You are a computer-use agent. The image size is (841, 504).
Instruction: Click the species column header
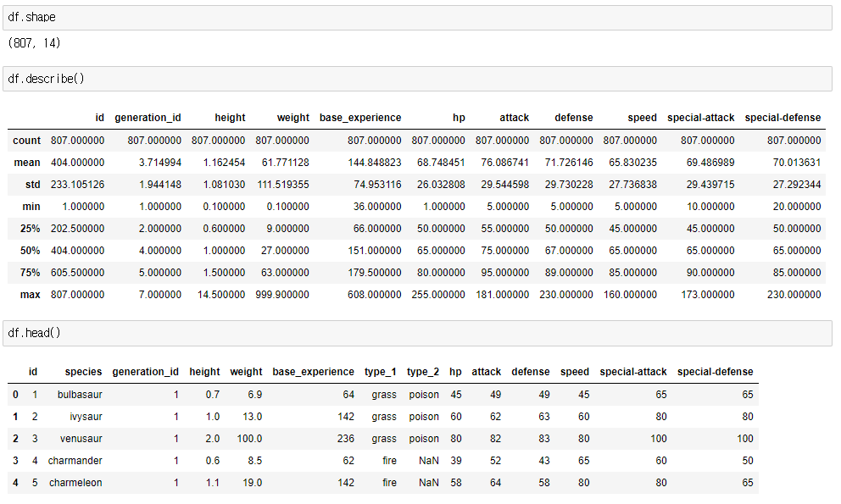[83, 372]
